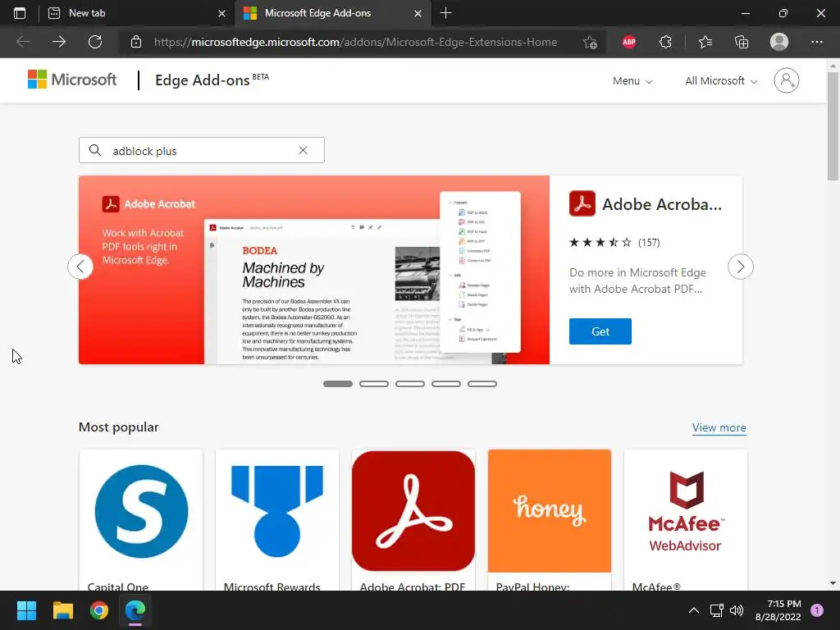Go to the next carousel slide
The image size is (840, 630).
(741, 267)
